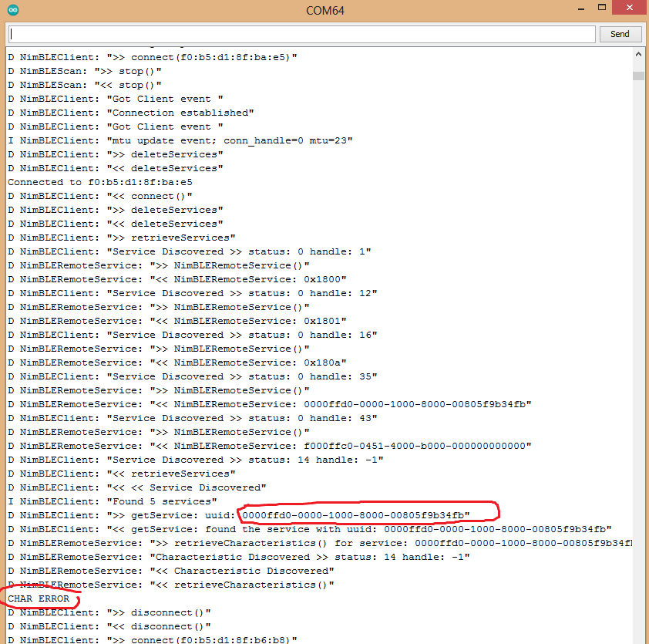Click 'Service Discovered' handle: 35 line
The height and width of the screenshot is (644, 649).
(193, 376)
